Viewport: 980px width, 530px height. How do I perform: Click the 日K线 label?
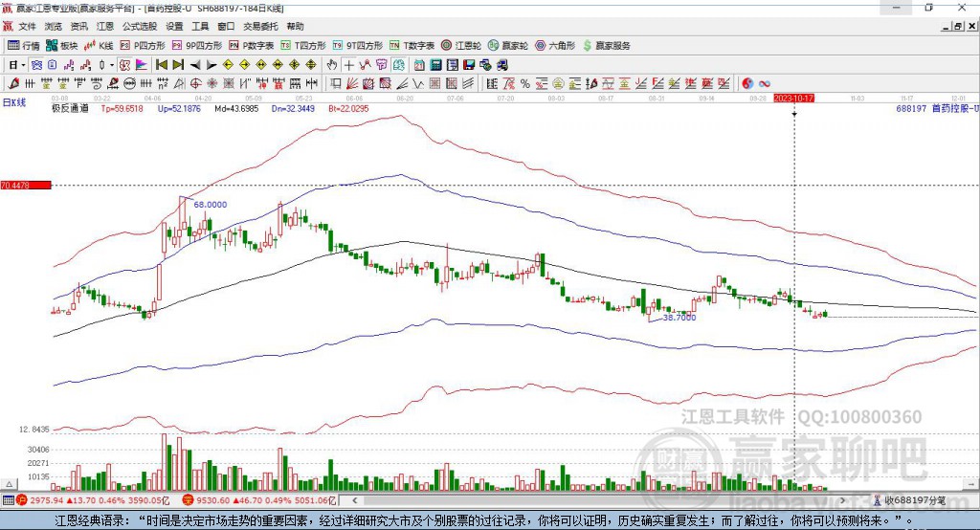coord(13,102)
